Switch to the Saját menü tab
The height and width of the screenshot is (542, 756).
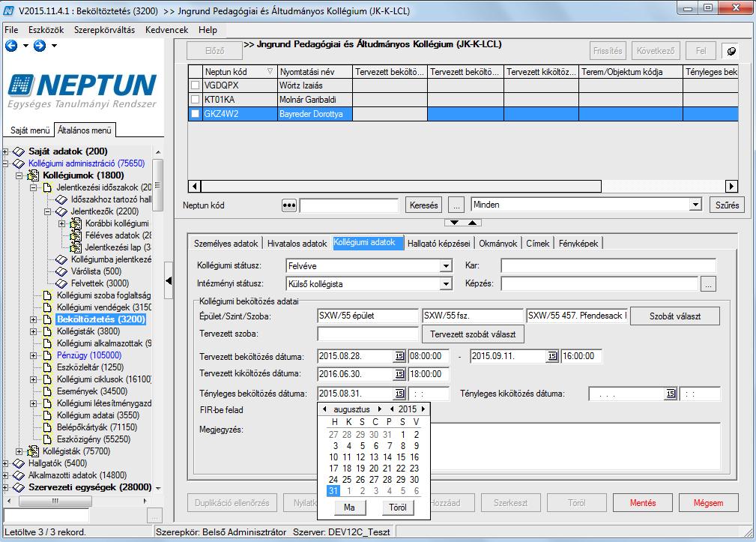[30, 130]
